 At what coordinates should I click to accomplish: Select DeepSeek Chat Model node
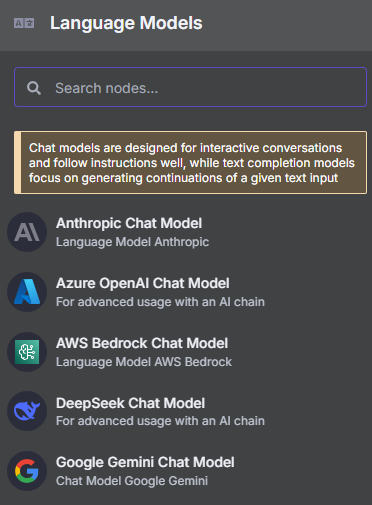(186, 411)
